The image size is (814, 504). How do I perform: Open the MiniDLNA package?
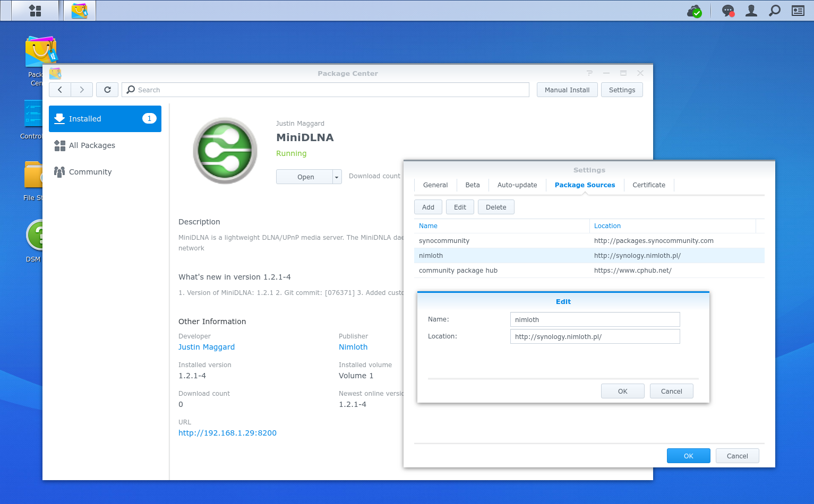point(305,177)
